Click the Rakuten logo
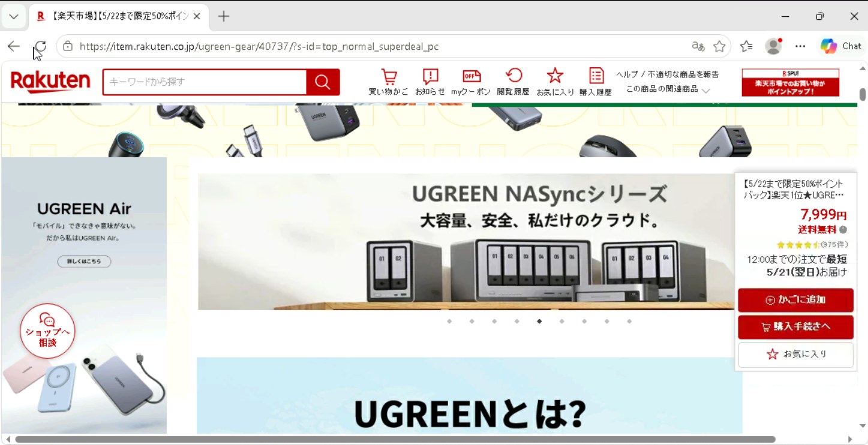This screenshot has width=868, height=445. [x=50, y=82]
